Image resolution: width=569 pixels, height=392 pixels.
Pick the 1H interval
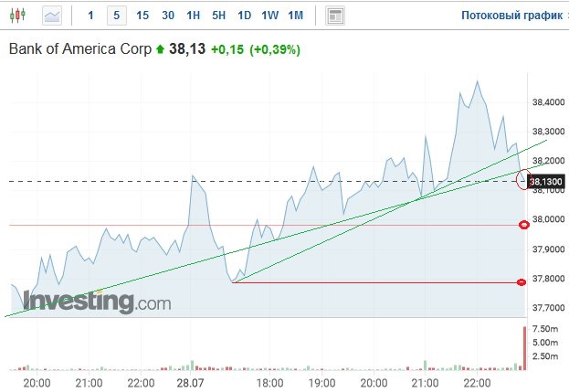pos(193,16)
